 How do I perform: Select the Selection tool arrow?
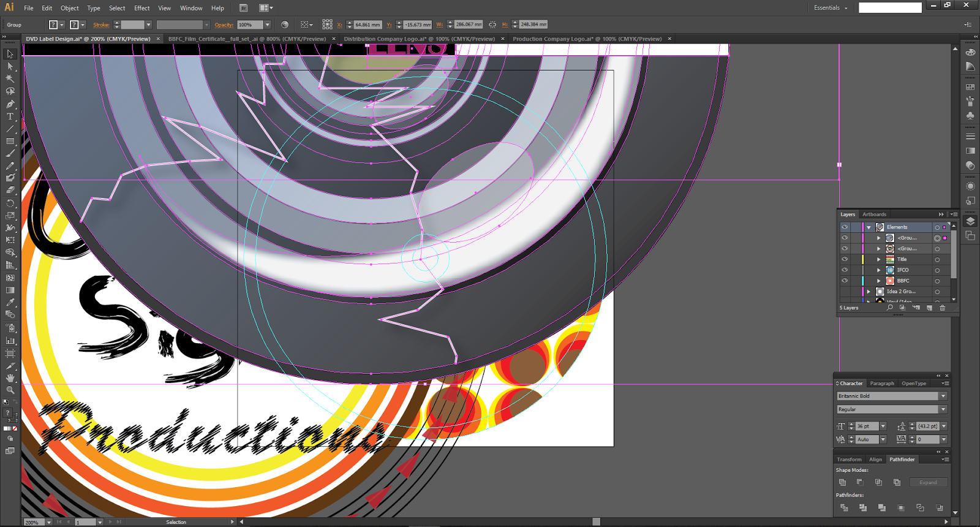pyautogui.click(x=10, y=54)
